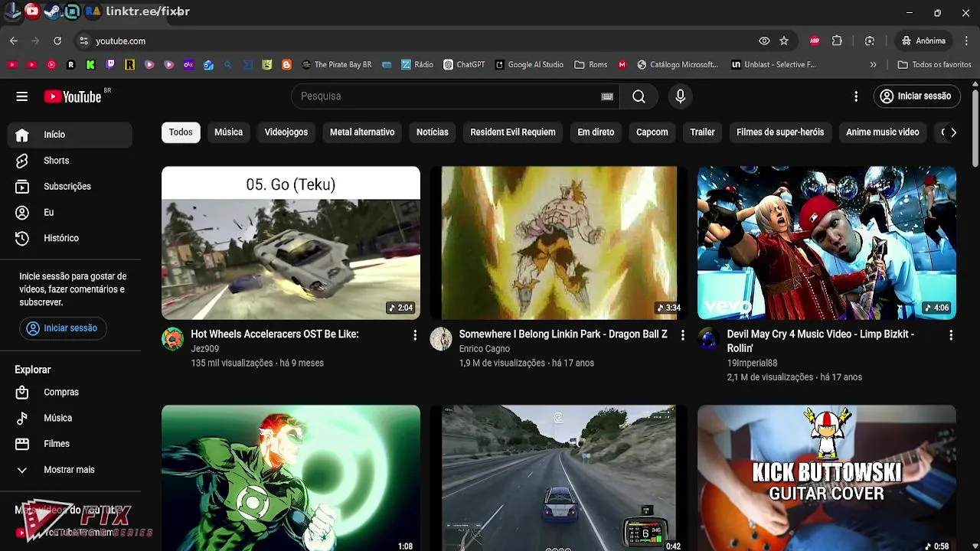980x551 pixels.
Task: Click the YouTube logo
Action: pos(73,96)
